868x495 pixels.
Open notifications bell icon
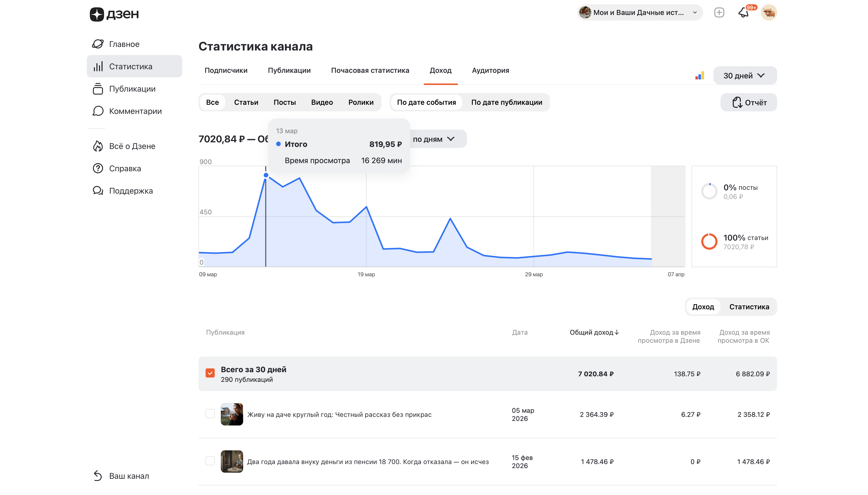743,13
